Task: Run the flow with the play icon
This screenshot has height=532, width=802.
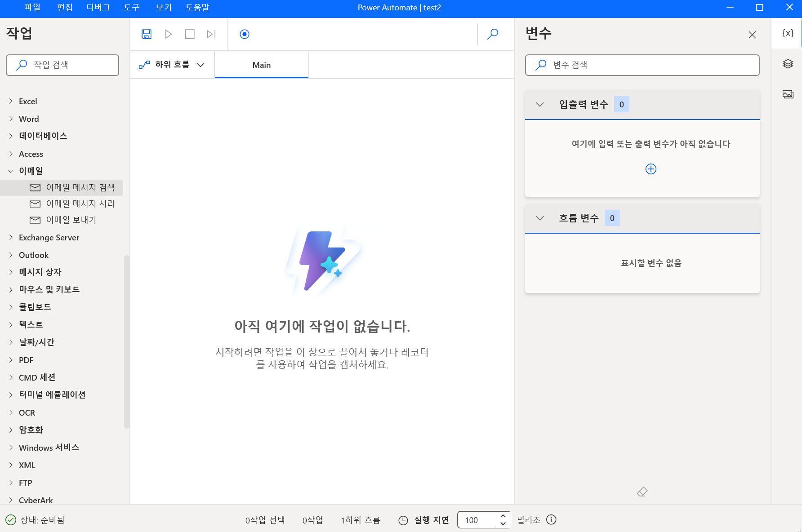Action: click(x=169, y=34)
